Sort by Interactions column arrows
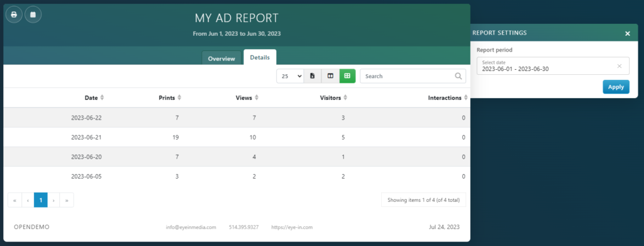644x246 pixels. pos(465,98)
